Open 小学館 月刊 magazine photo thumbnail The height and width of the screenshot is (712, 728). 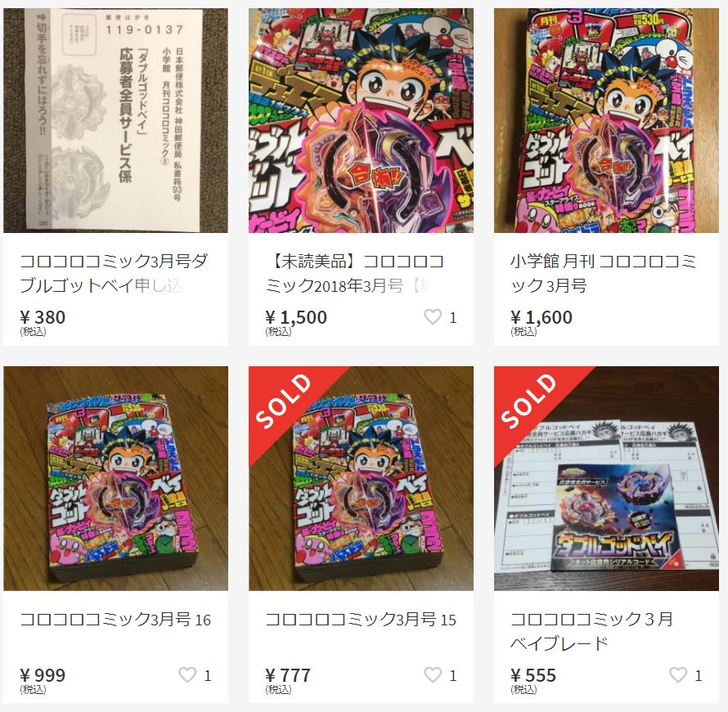(x=606, y=120)
